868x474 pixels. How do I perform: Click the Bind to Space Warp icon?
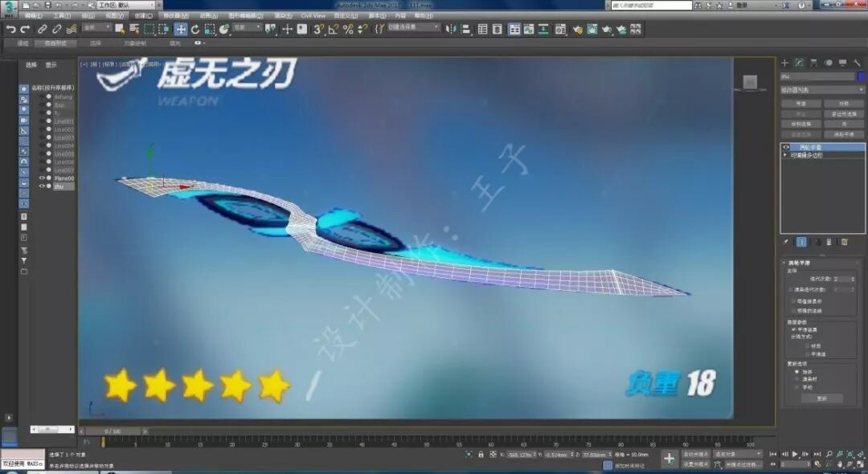click(x=72, y=29)
